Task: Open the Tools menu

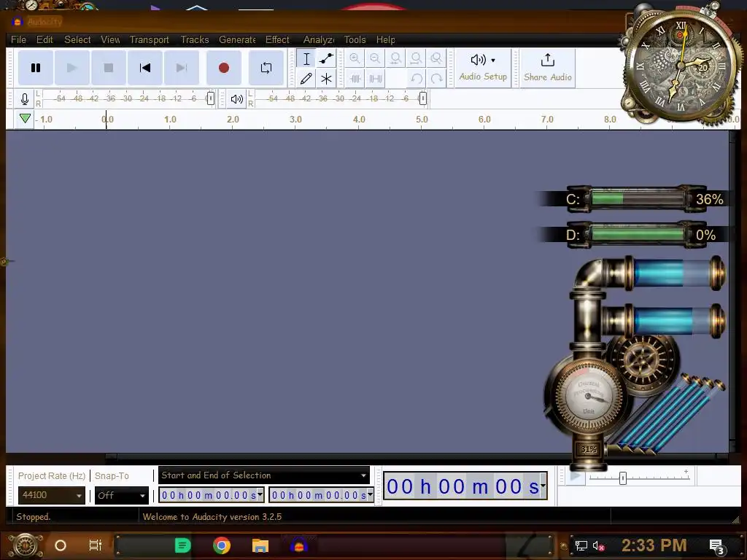Action: (355, 39)
